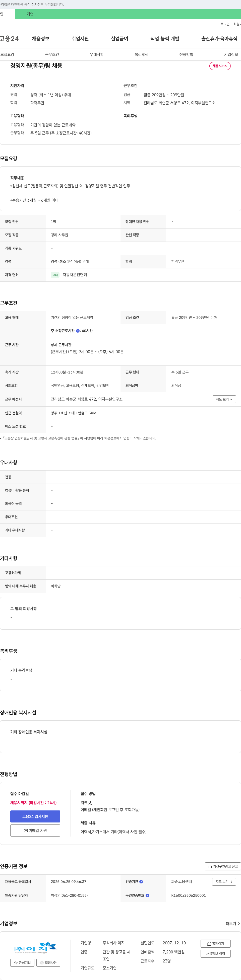Screen dimensions: 241x980
Task: Click the 주식회사 이지 company logo image
Action: (x=35, y=947)
